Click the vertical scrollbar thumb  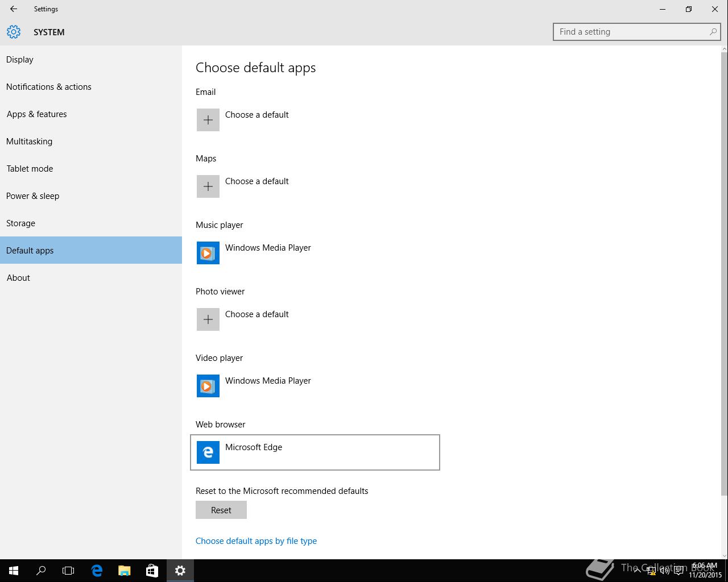tap(724, 274)
